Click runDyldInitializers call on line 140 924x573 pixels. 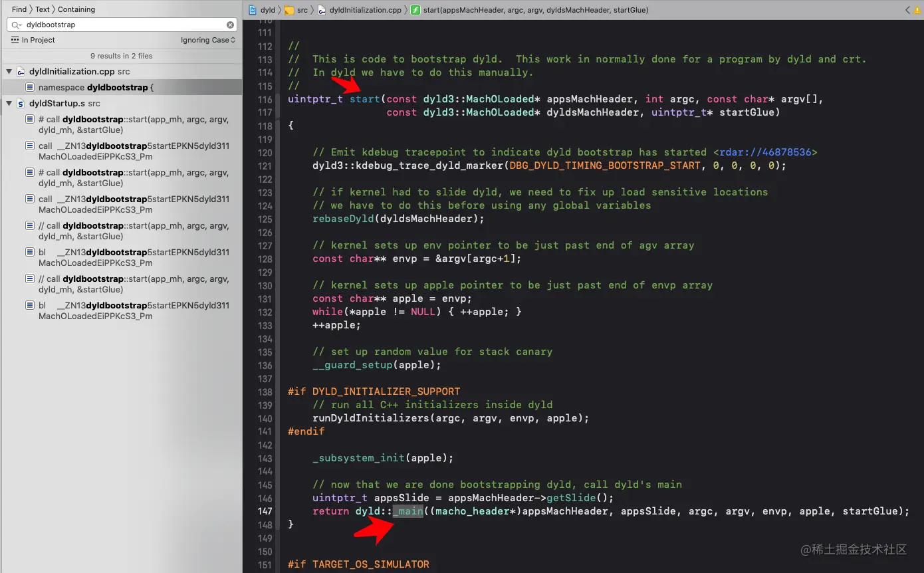(451, 418)
